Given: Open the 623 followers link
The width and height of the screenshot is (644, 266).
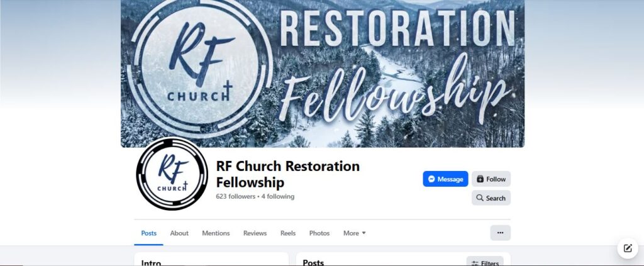Looking at the screenshot, I should pyautogui.click(x=236, y=197).
